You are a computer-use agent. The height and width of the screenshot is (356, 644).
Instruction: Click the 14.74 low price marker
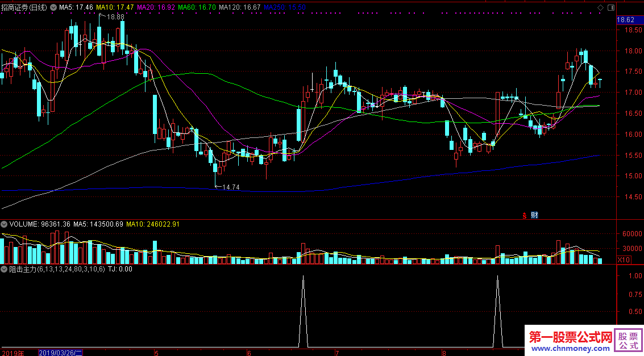(231, 187)
